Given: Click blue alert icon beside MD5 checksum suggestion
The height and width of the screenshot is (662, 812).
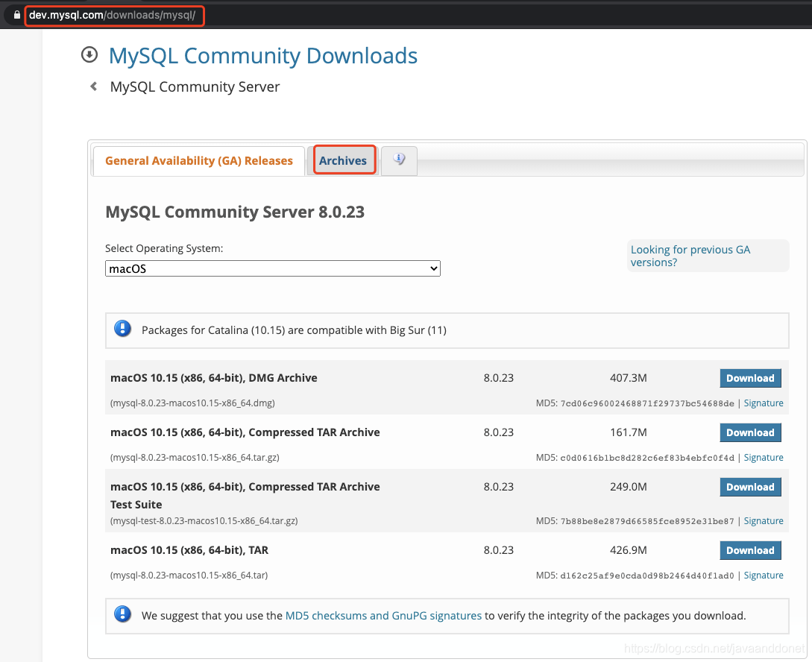Looking at the screenshot, I should (x=123, y=614).
